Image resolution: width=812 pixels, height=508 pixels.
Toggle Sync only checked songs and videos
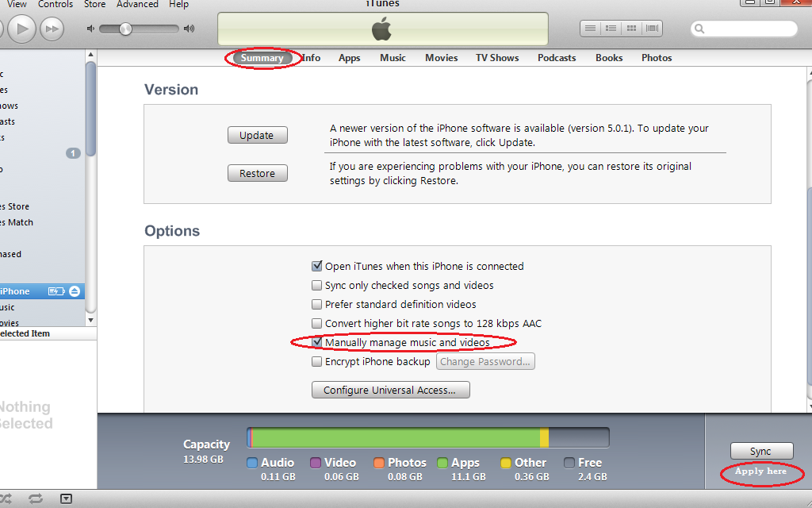pos(317,285)
